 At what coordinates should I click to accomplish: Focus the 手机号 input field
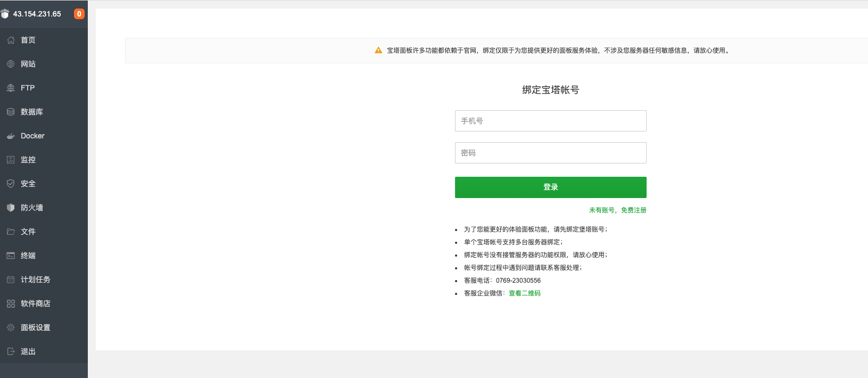coord(551,121)
